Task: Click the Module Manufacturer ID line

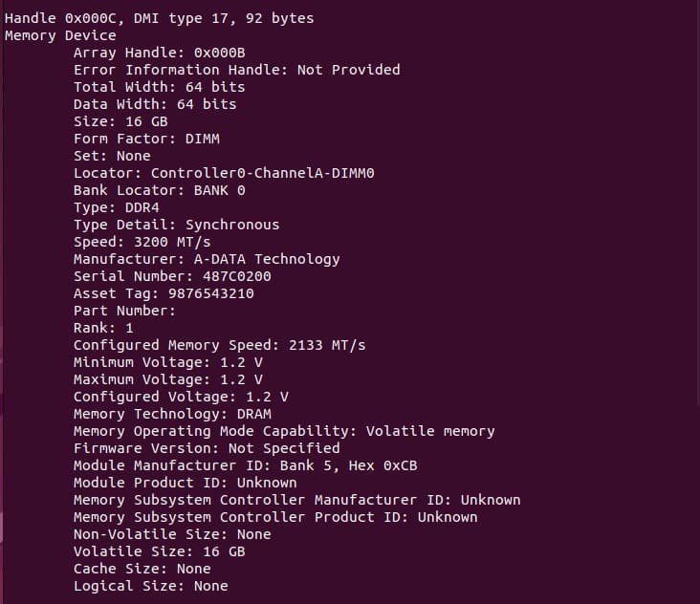Action: click(x=245, y=465)
